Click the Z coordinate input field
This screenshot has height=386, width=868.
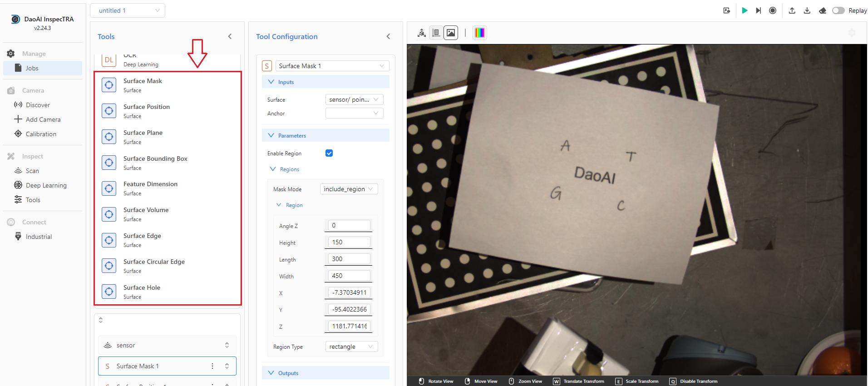pos(349,326)
